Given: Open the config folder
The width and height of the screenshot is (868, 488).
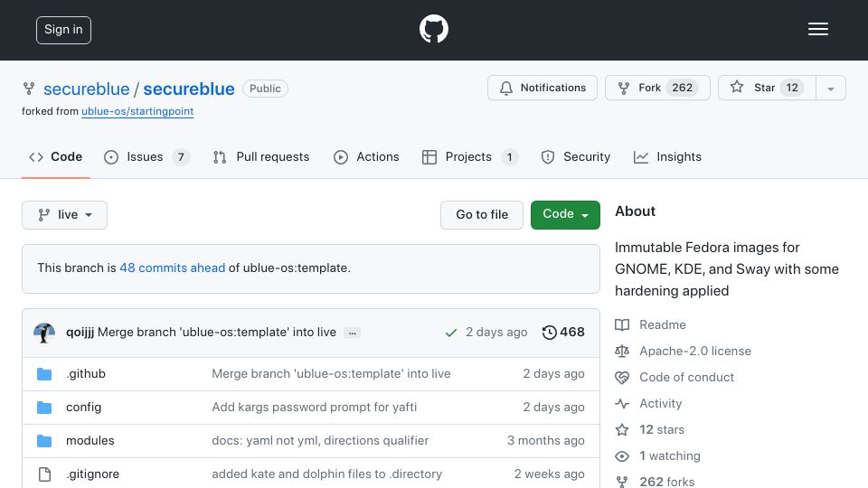Looking at the screenshot, I should point(83,408).
